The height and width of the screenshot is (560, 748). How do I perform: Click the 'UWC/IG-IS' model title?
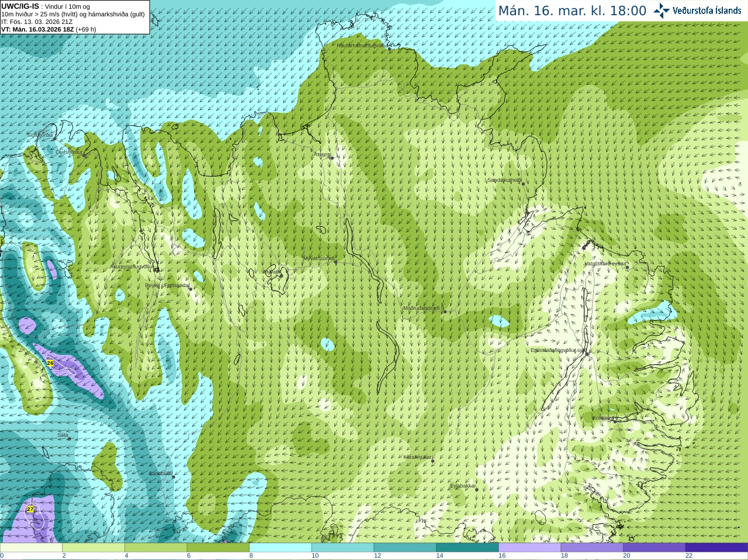pos(20,6)
